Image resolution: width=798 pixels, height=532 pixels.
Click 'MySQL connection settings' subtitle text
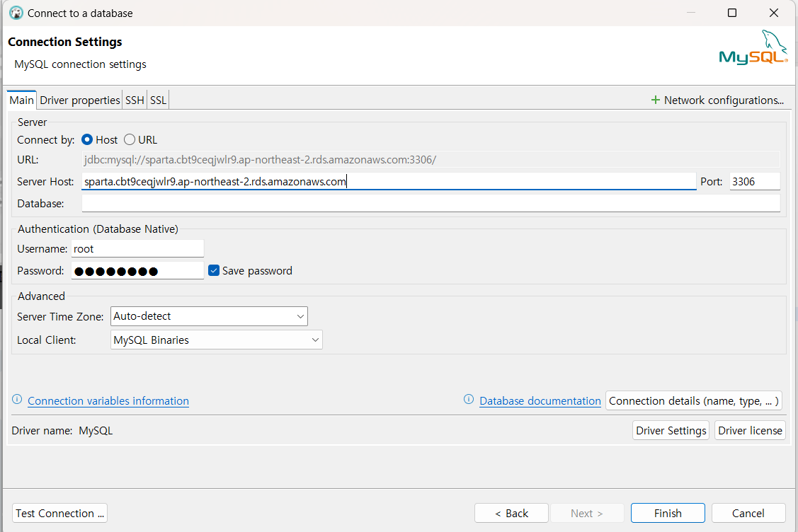81,64
